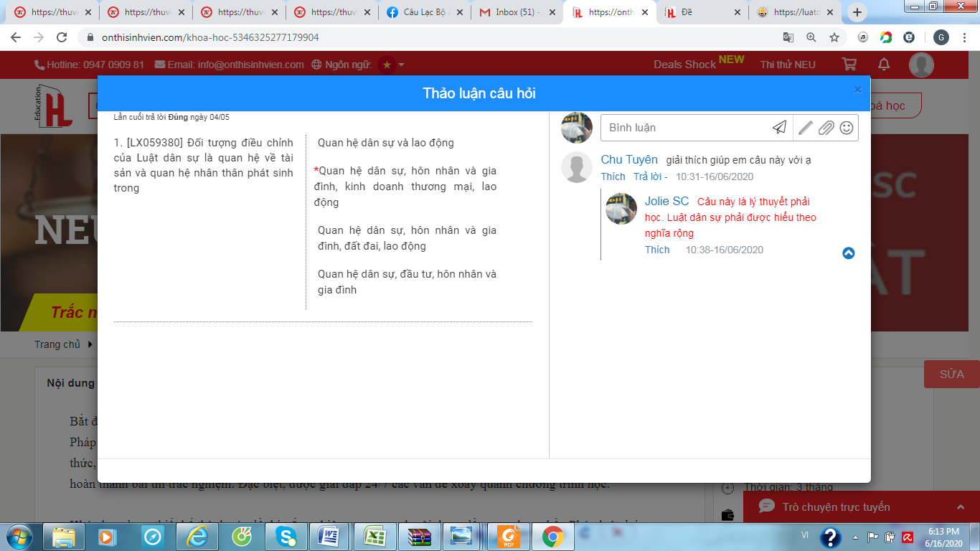Click the red SỬA button
This screenshot has width=980, height=551.
click(952, 375)
